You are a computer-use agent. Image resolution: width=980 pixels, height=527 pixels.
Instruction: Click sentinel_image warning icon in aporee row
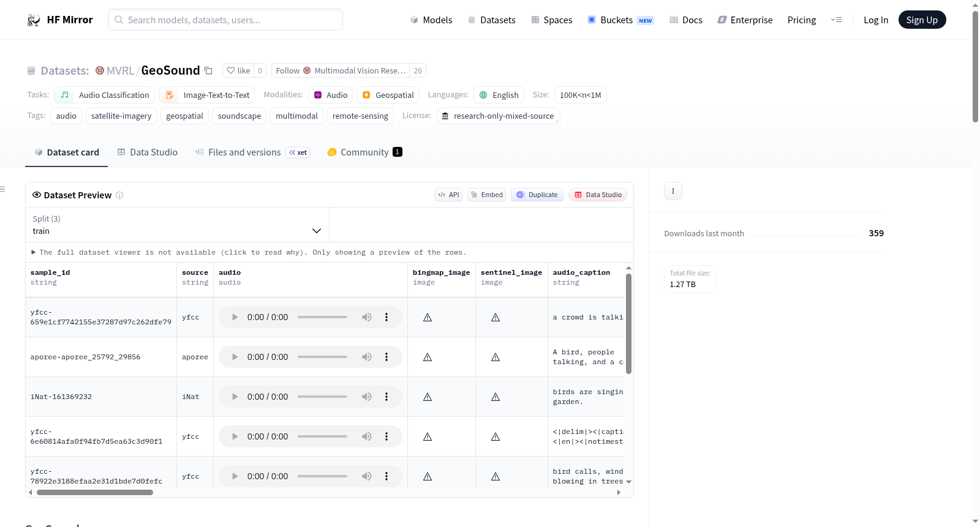coord(496,357)
